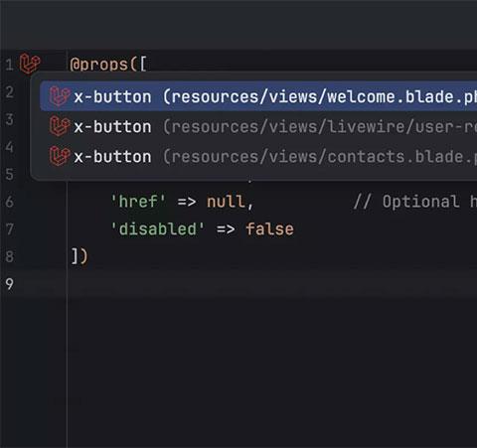Click the Laravel gutter icon on line 1
Image resolution: width=477 pixels, height=448 pixels.
pos(30,64)
